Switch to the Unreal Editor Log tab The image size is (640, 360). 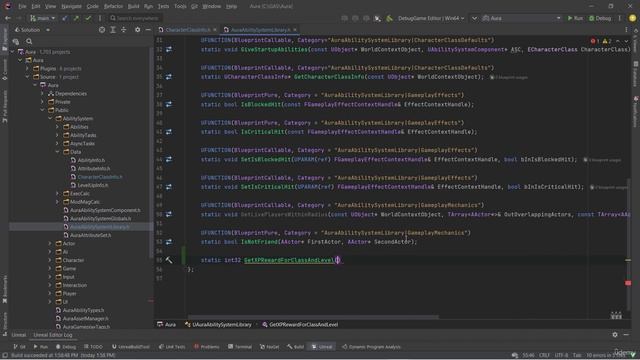click(x=53, y=335)
